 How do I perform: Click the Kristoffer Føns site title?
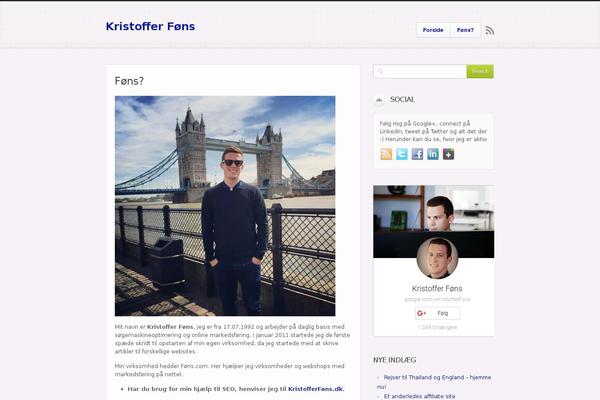tap(150, 26)
